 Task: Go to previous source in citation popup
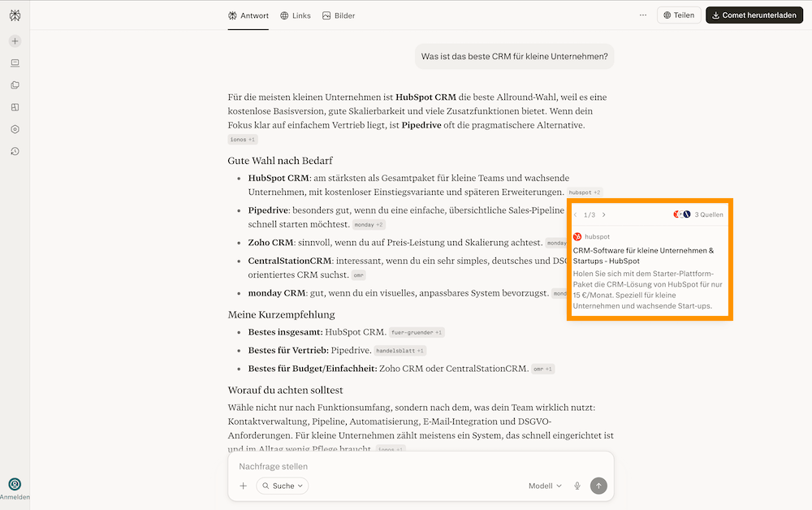click(576, 214)
